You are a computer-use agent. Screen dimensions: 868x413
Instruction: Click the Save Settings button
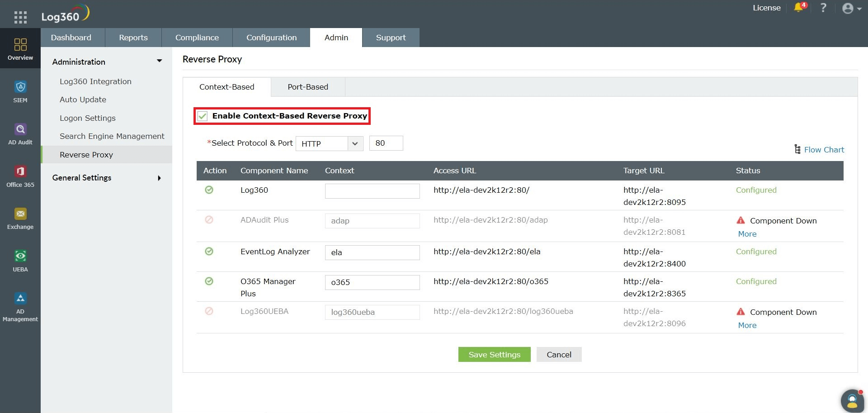pos(494,355)
